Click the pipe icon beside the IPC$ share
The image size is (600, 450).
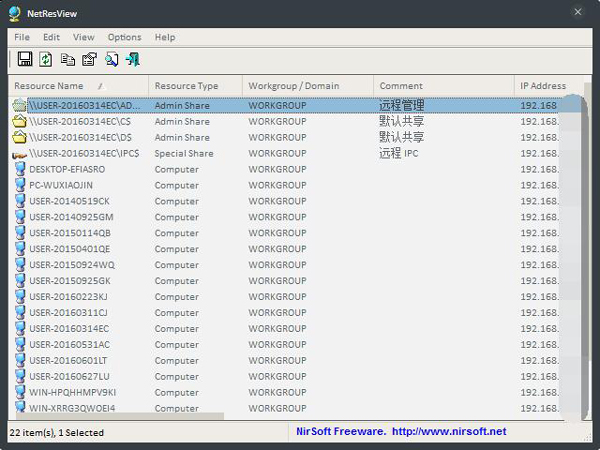(19, 155)
